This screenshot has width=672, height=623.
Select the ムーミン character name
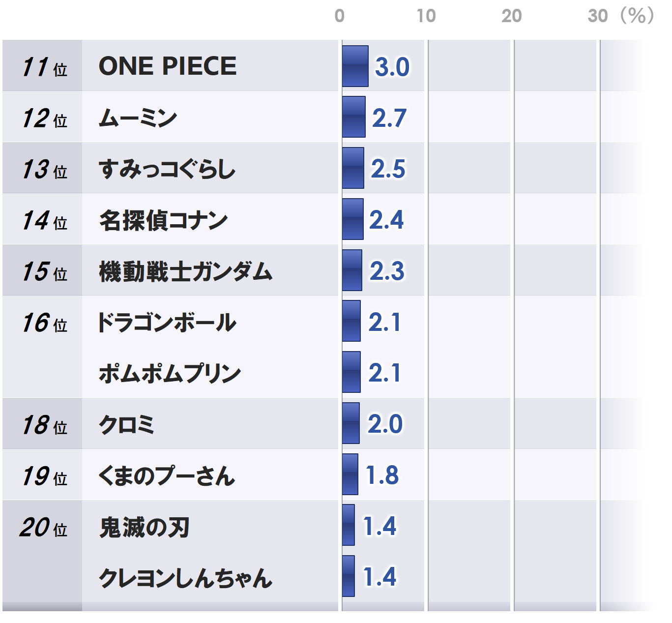pyautogui.click(x=138, y=118)
